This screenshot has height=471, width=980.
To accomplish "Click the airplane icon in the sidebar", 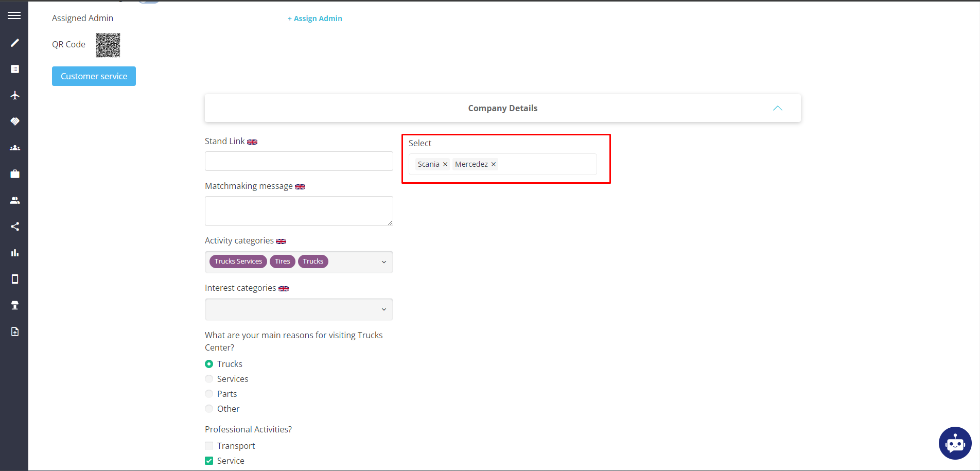I will point(14,95).
